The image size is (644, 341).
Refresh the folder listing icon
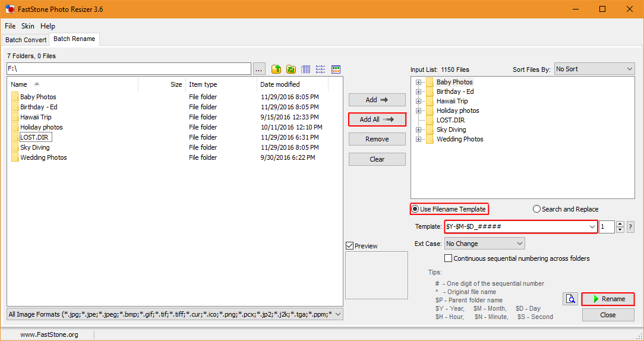pos(291,69)
